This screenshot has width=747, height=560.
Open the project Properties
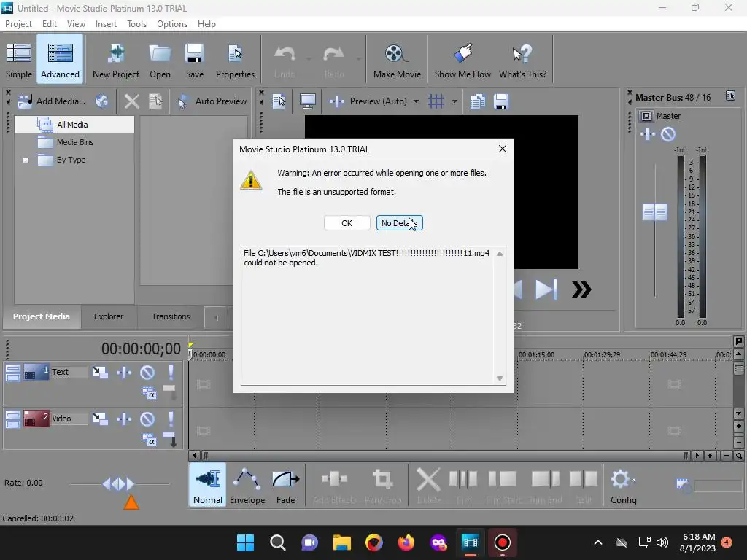(x=235, y=61)
